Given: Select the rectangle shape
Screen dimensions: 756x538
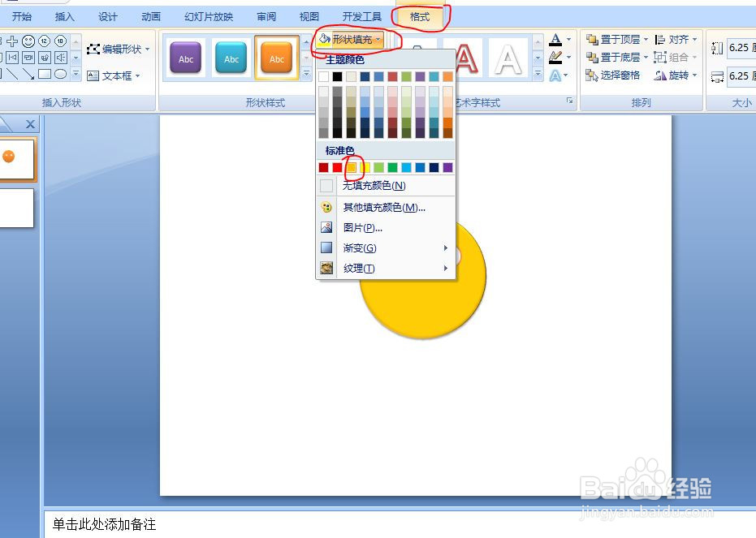Looking at the screenshot, I should pyautogui.click(x=45, y=74).
